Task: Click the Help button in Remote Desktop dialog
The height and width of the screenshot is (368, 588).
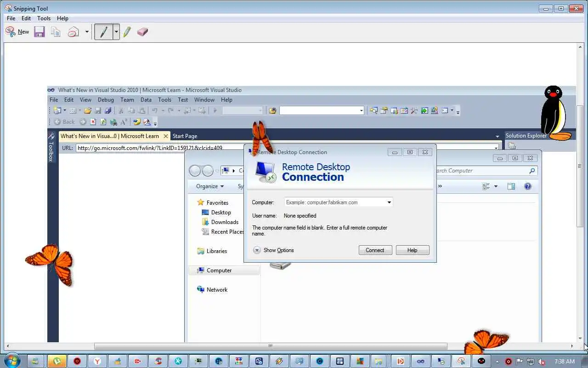Action: [x=413, y=250]
